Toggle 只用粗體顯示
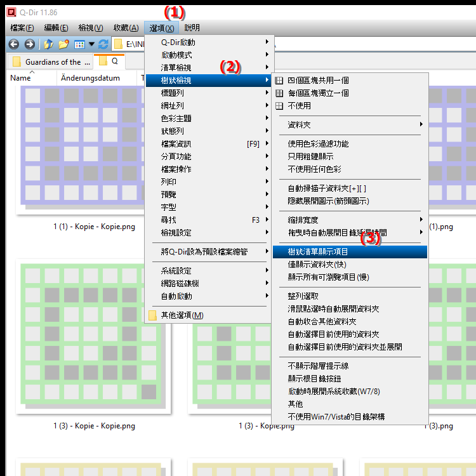Screen dimensions: 476x476 (x=350, y=157)
